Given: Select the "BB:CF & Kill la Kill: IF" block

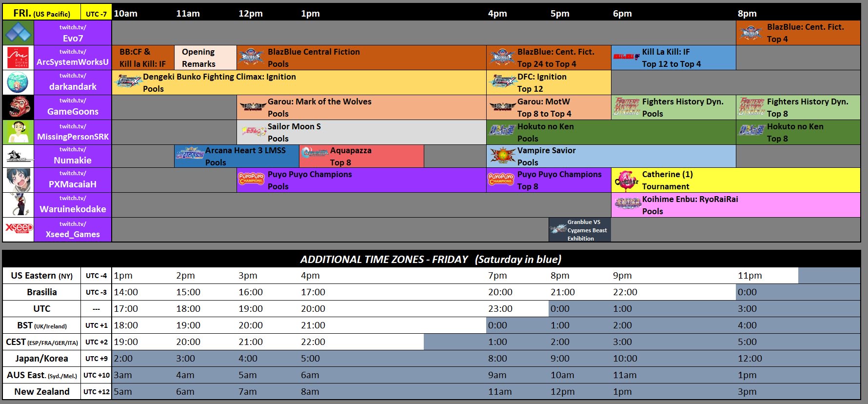Looking at the screenshot, I should [143, 58].
